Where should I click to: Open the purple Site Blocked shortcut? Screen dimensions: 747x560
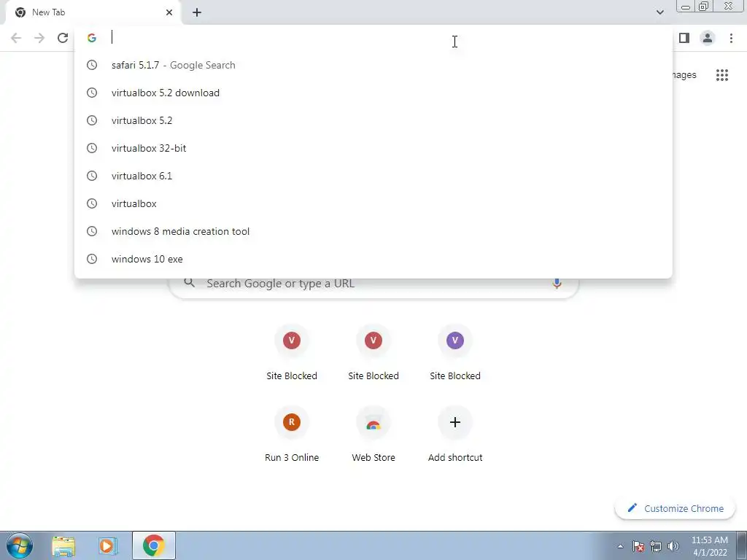pyautogui.click(x=455, y=352)
